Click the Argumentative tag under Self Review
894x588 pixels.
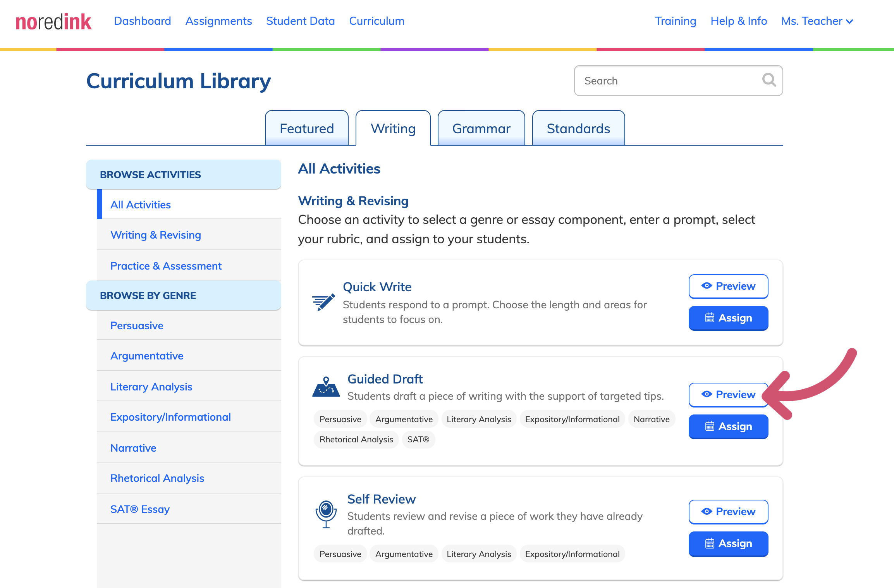(404, 554)
